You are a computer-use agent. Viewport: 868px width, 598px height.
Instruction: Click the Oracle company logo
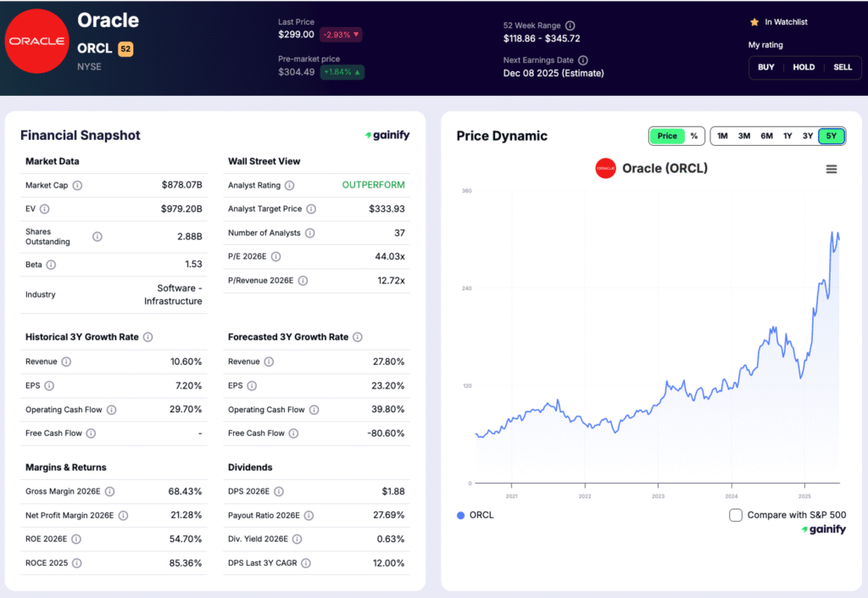[37, 40]
